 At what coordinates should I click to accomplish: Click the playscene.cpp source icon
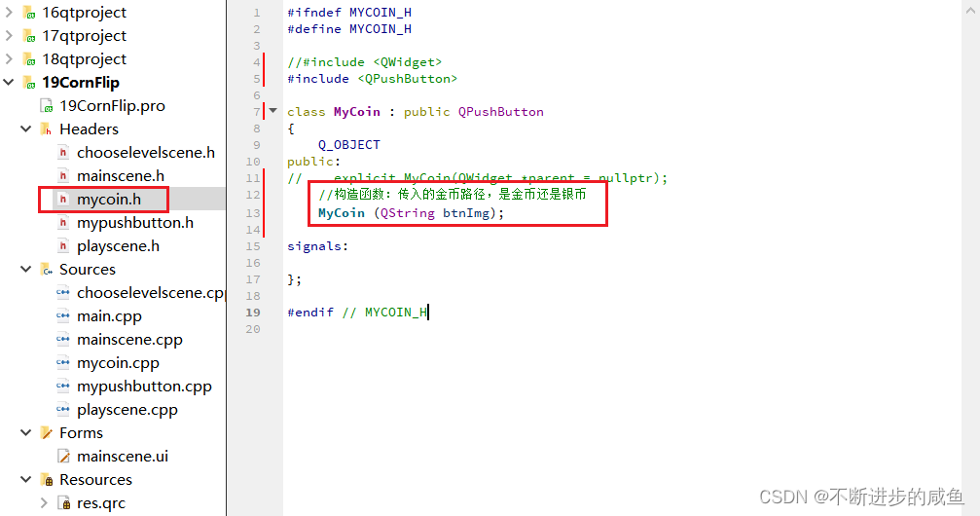(63, 409)
